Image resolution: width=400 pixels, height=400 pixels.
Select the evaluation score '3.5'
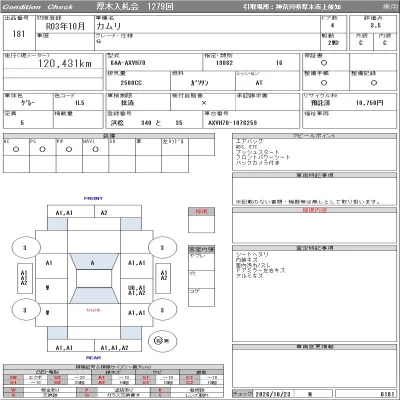[376, 25]
